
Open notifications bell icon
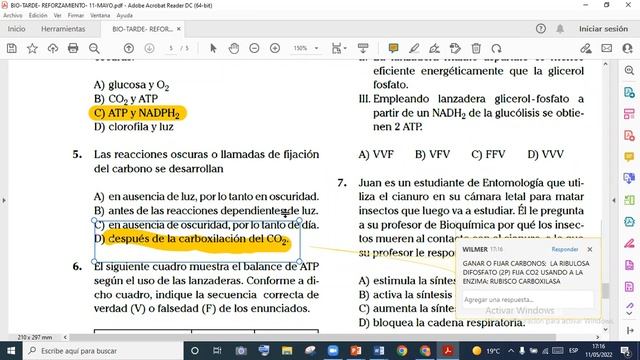(560, 29)
